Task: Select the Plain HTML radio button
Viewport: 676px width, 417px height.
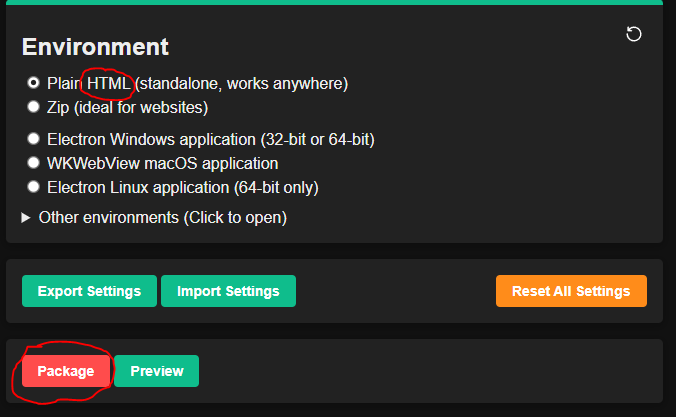Action: [x=33, y=82]
